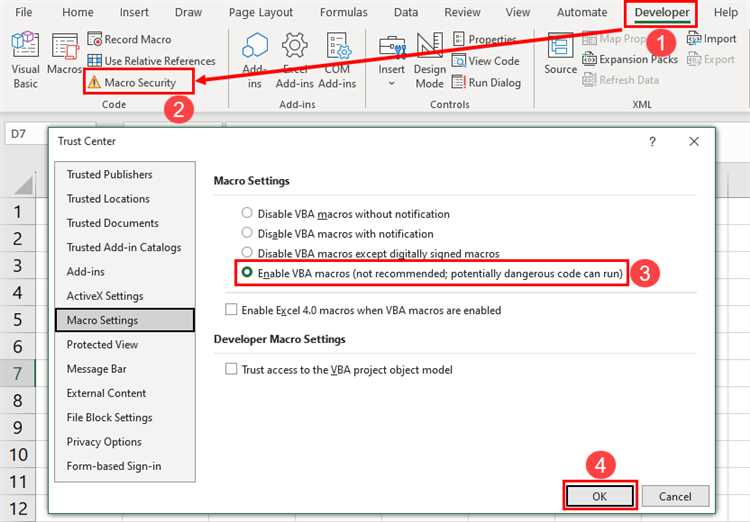Select Disable VBA macros without notification
Image resolution: width=750 pixels, height=522 pixels.
pyautogui.click(x=247, y=213)
